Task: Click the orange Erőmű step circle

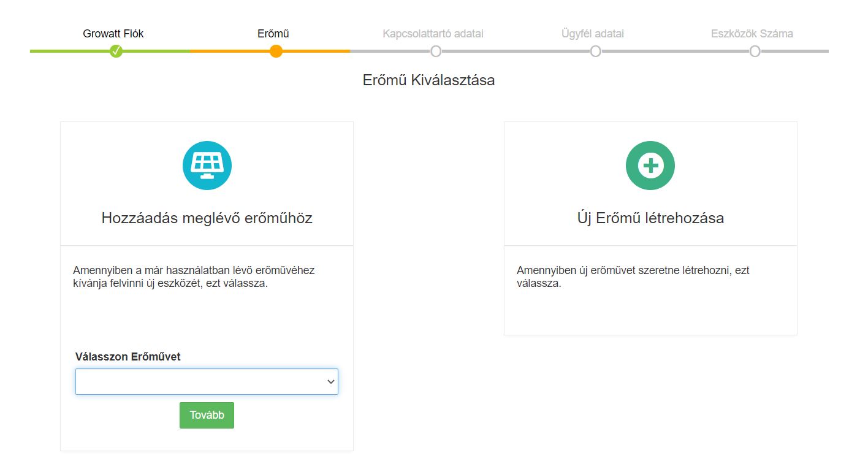Action: 276,51
